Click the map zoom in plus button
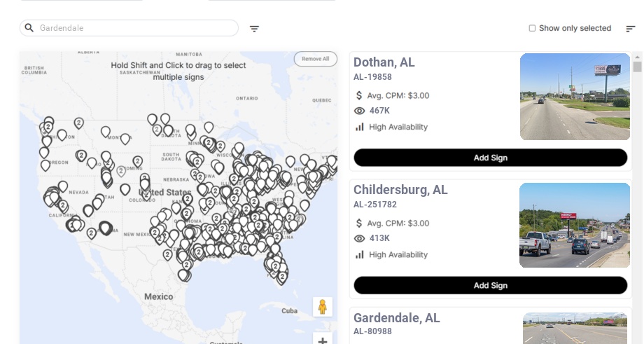This screenshot has width=644, height=344. pos(323,340)
